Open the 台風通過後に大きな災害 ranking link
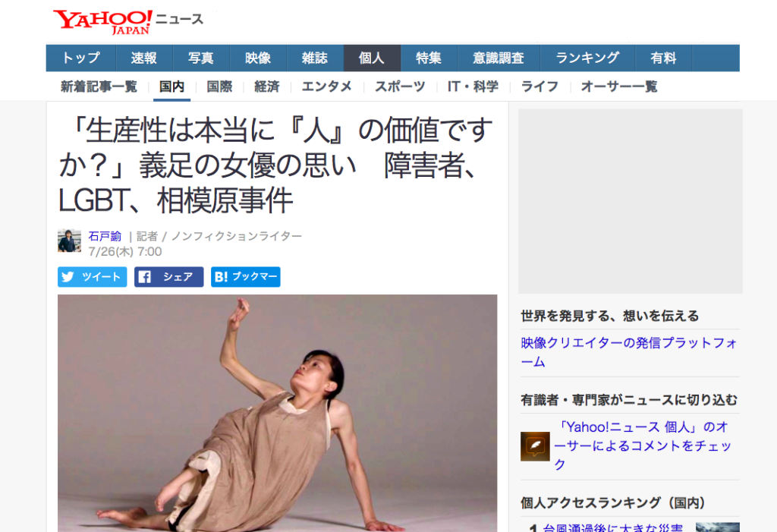 pos(612,527)
